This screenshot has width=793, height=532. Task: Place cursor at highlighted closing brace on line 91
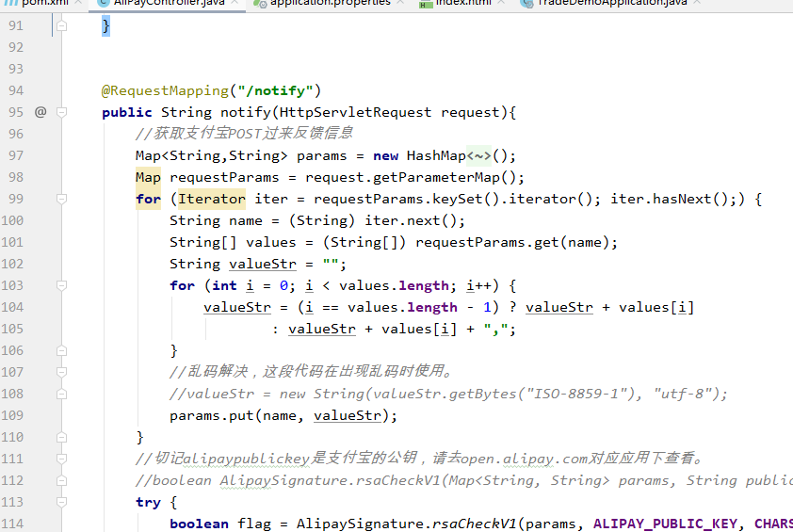pos(105,25)
